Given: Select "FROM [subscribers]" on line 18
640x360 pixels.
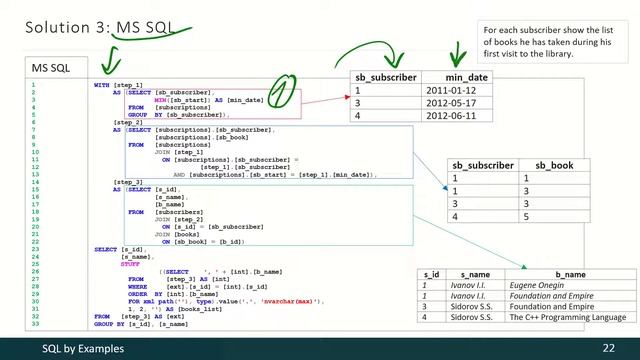Looking at the screenshot, I should tap(166, 212).
